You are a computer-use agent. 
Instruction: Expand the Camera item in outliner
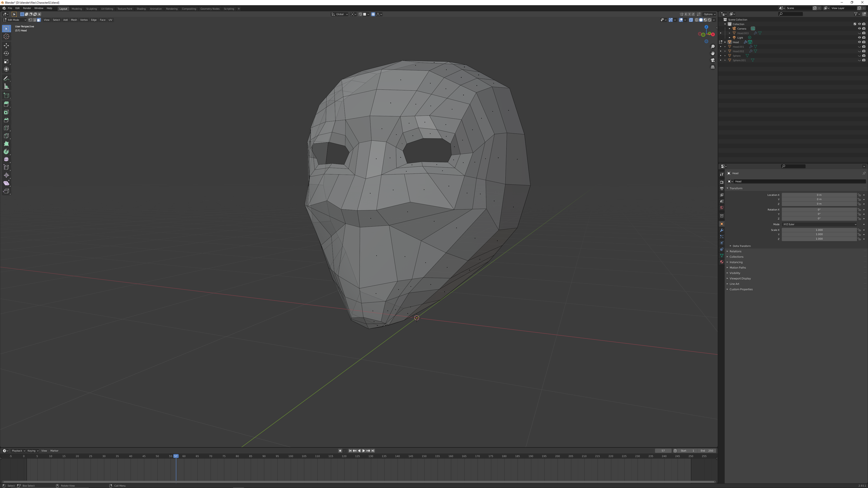(x=730, y=29)
